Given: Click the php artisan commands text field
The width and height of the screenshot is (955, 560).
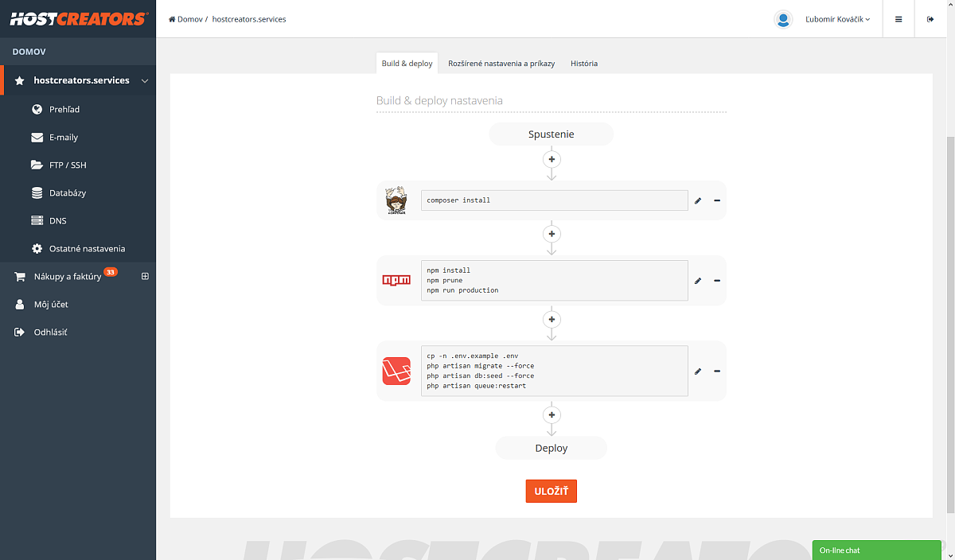Looking at the screenshot, I should 555,371.
